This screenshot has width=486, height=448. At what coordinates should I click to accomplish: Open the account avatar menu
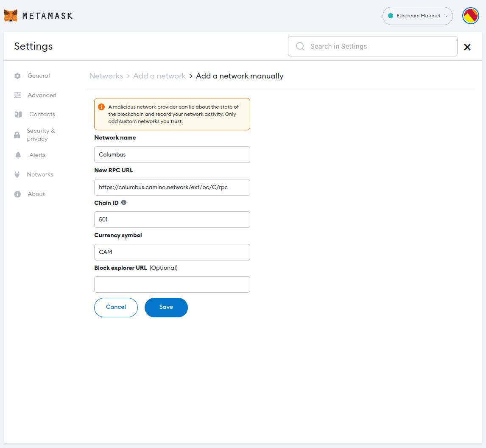click(470, 16)
